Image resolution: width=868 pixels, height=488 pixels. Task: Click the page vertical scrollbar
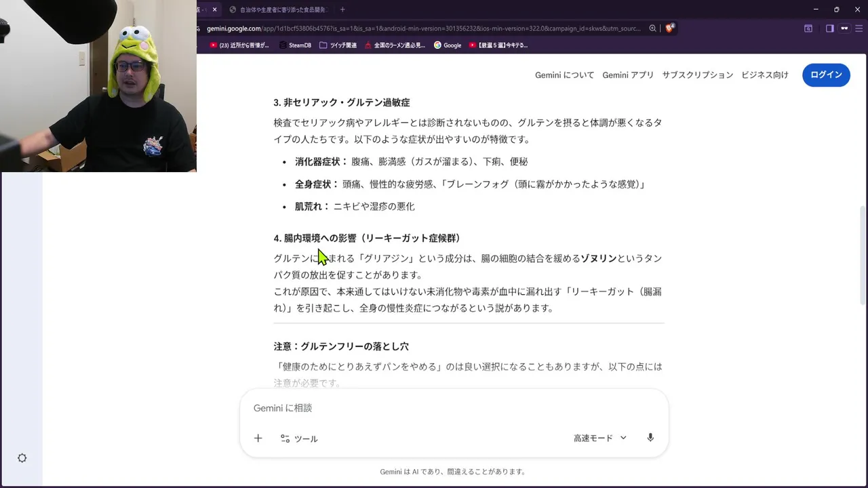(863, 254)
